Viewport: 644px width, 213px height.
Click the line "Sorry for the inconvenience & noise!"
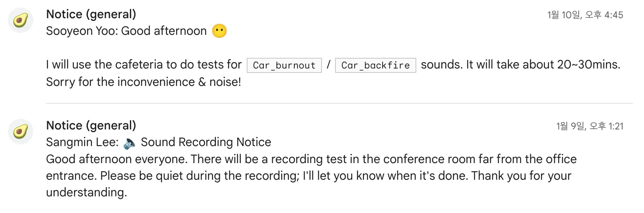tap(143, 82)
